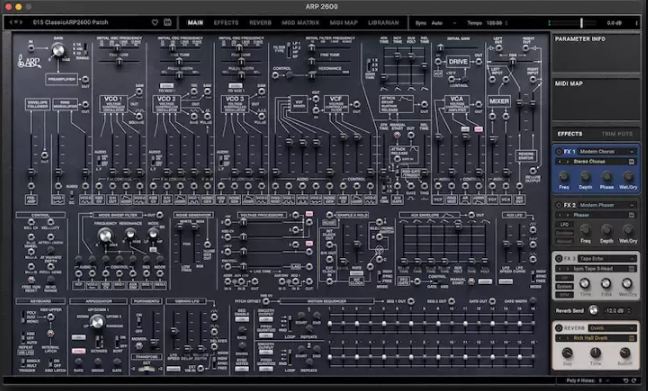Click sequencer row 1 step 1 slider
The image size is (648, 391).
pyautogui.click(x=330, y=323)
